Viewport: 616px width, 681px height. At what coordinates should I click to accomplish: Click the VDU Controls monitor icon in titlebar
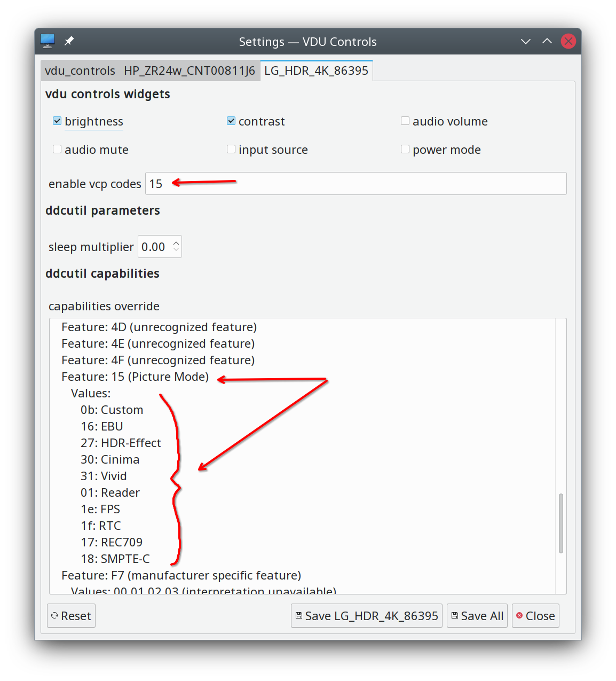47,41
